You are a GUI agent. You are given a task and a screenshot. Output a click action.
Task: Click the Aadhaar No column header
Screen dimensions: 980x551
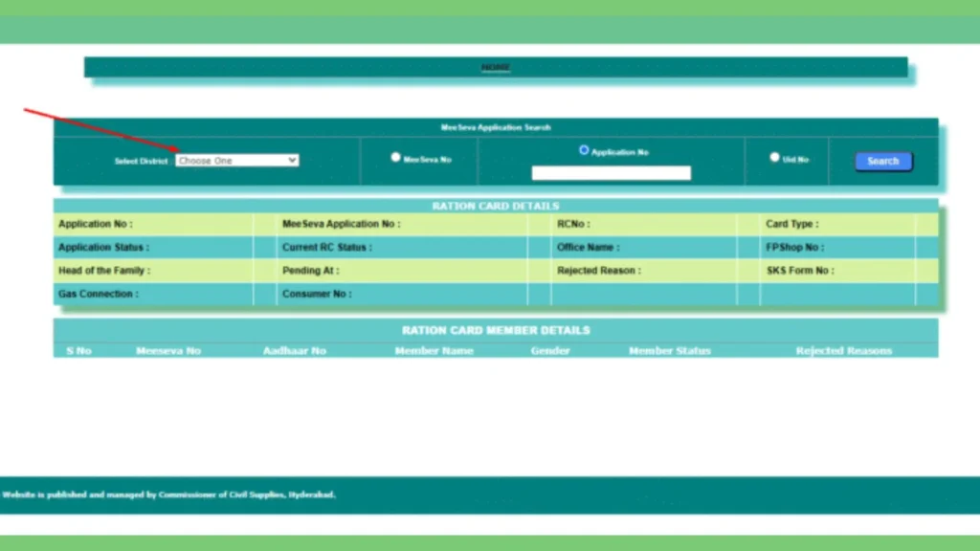tap(295, 351)
